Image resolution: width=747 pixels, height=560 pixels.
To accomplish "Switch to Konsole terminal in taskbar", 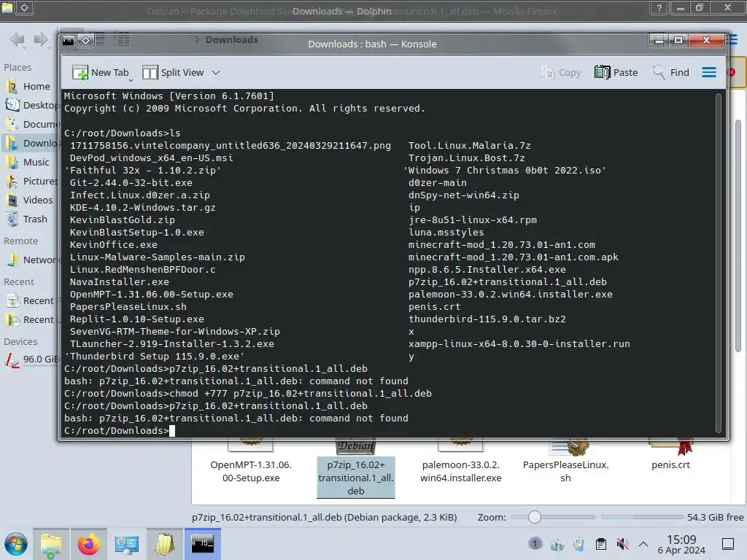I will [x=203, y=544].
